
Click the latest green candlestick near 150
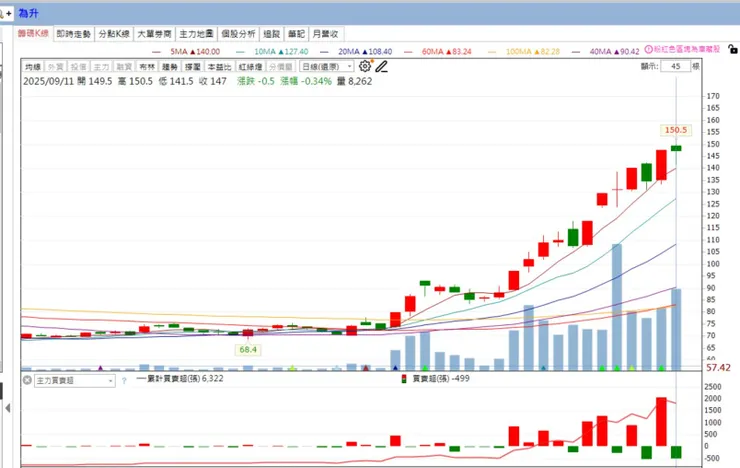pos(676,148)
